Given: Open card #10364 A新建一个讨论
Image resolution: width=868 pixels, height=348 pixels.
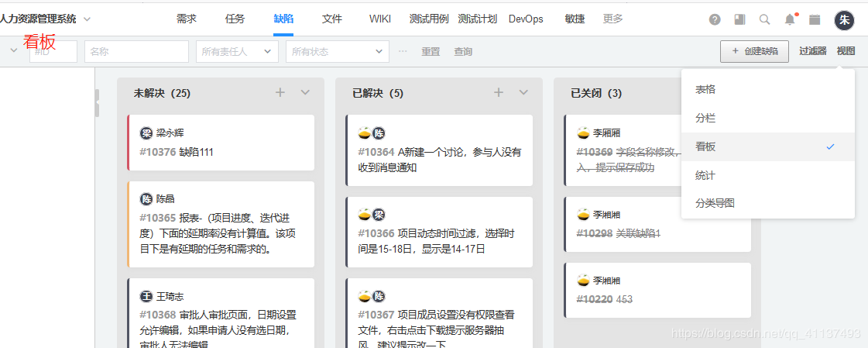Looking at the screenshot, I should point(439,150).
